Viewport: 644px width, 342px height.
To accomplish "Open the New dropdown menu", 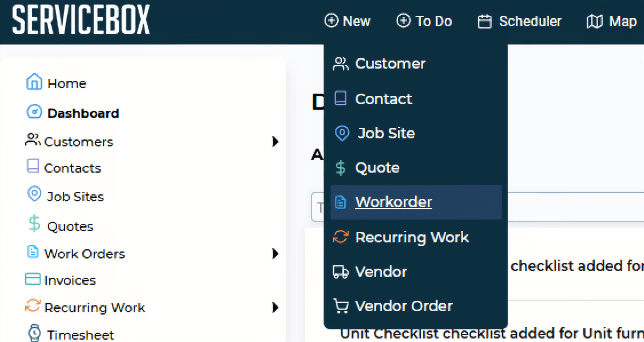I will coord(347,21).
